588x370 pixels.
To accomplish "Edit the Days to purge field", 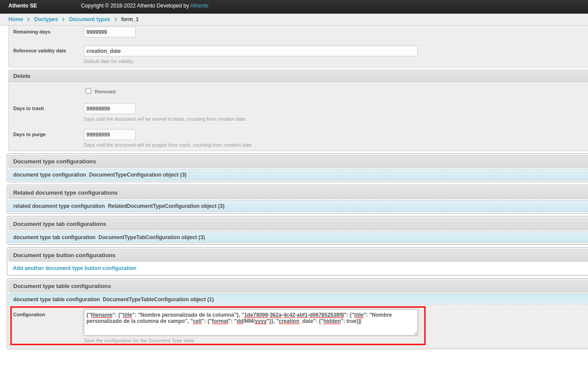I will point(109,135).
